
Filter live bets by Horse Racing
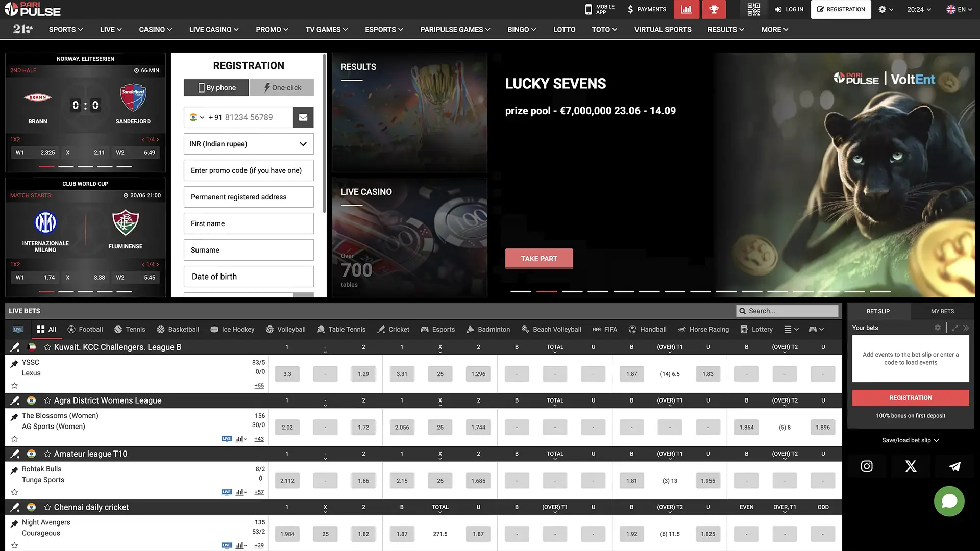point(703,330)
